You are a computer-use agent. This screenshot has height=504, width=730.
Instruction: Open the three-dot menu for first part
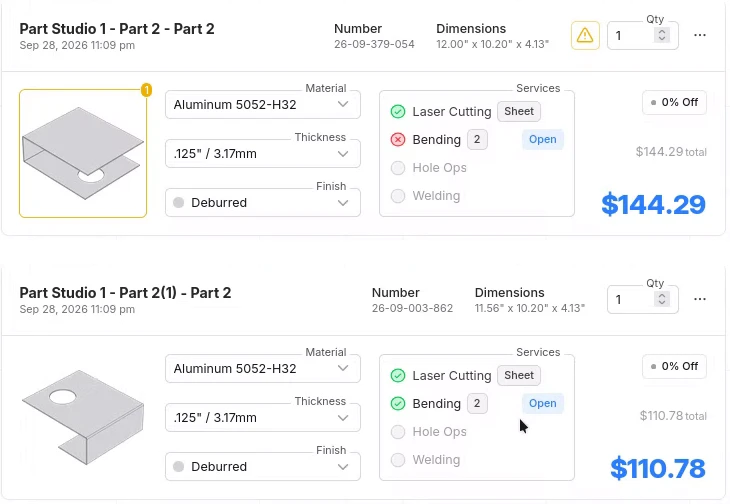699,35
